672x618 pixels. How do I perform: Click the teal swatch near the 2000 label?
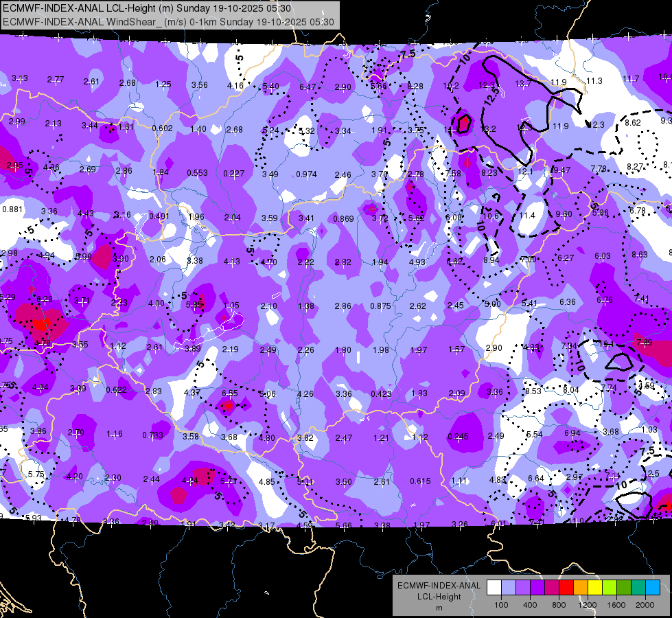point(638,588)
